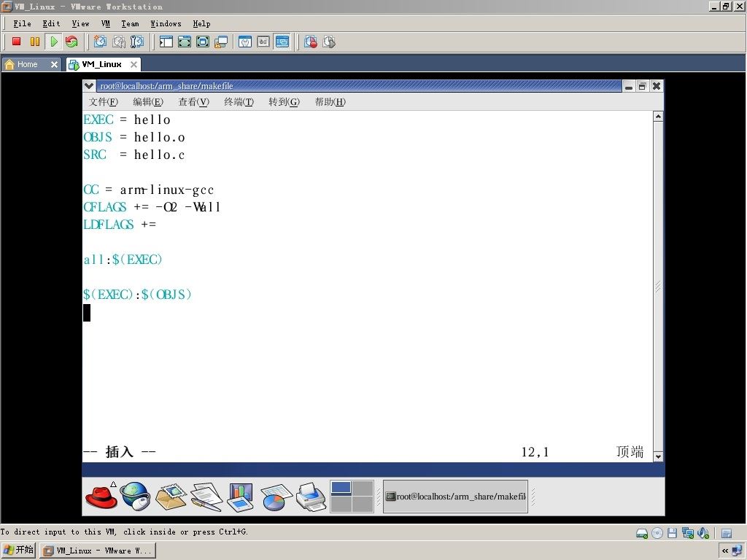This screenshot has height=560, width=747.
Task: Open the summary view wrench window icon
Action: tap(245, 42)
